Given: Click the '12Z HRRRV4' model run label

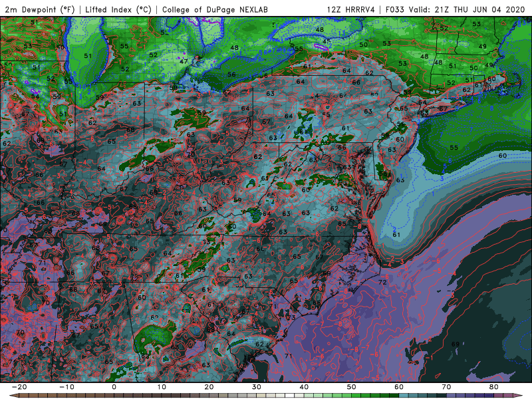Looking at the screenshot, I should coord(351,9).
